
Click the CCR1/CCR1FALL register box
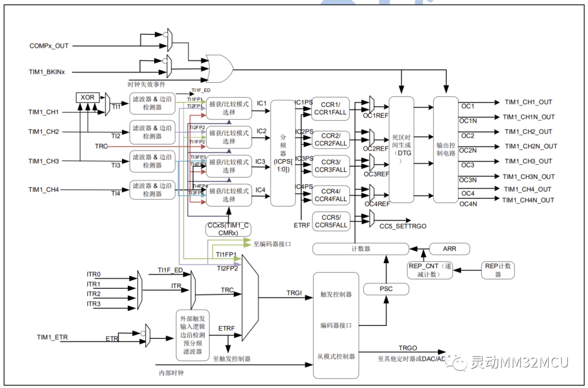[x=331, y=109]
